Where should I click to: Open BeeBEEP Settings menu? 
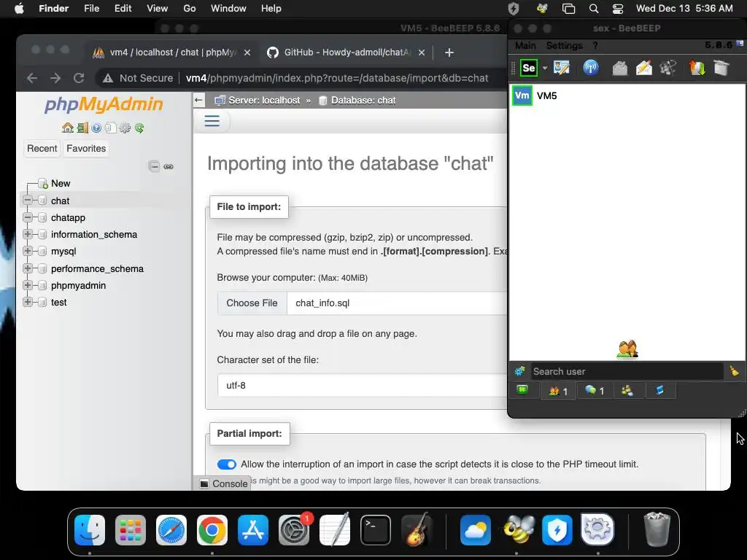[564, 46]
